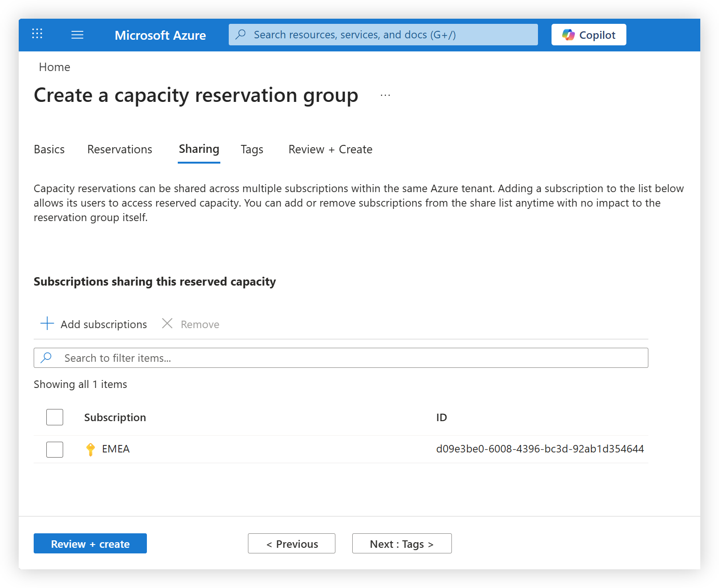Click Microsoft Azure portal title

160,35
